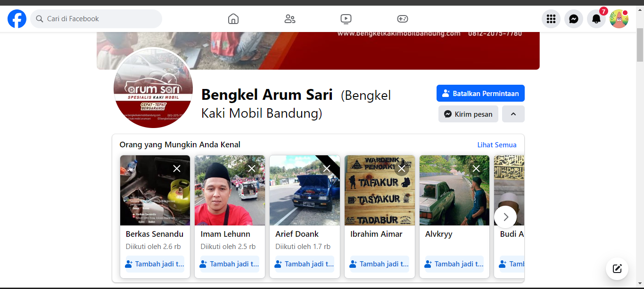Open the Lihat Semua link
Screen dimensions: 644x289
pos(497,145)
